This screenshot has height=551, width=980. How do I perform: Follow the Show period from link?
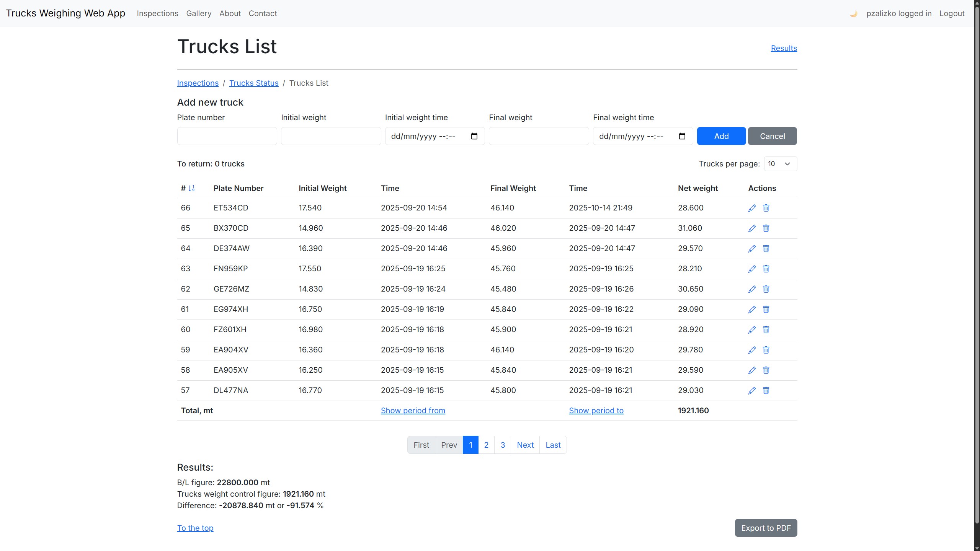pyautogui.click(x=413, y=411)
